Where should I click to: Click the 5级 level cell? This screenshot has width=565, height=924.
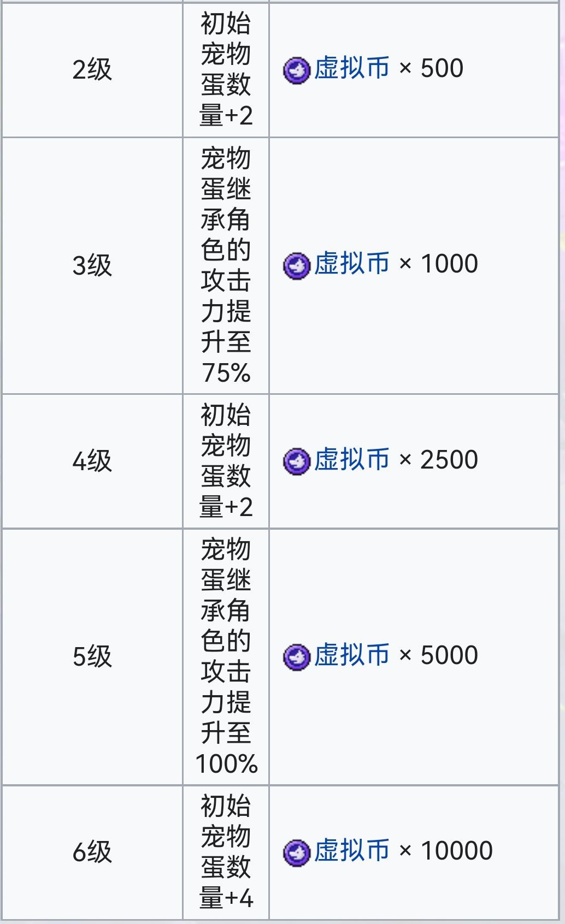pyautogui.click(x=92, y=656)
